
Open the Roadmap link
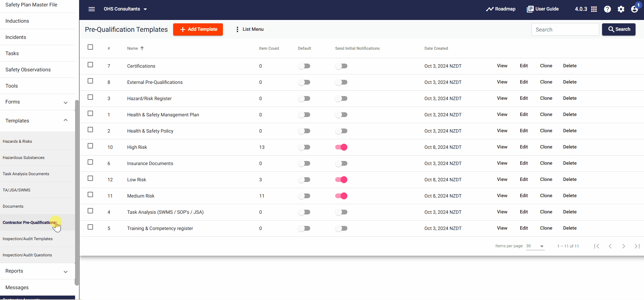(x=501, y=9)
